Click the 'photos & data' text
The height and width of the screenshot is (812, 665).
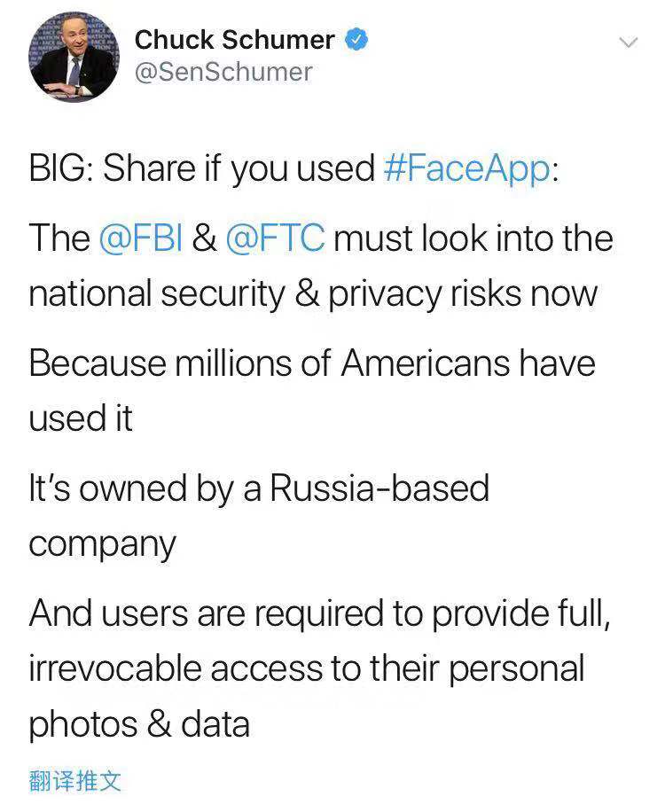[139, 723]
